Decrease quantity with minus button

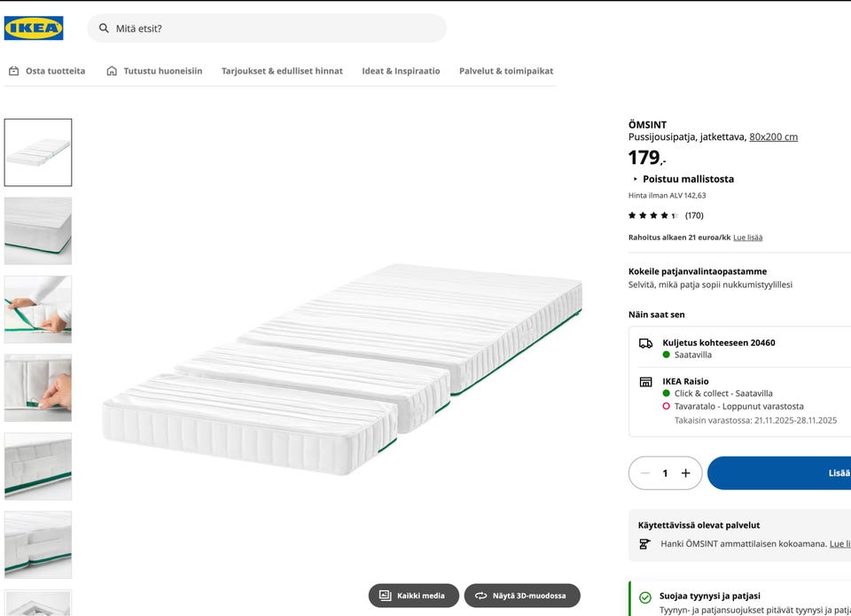(x=645, y=473)
